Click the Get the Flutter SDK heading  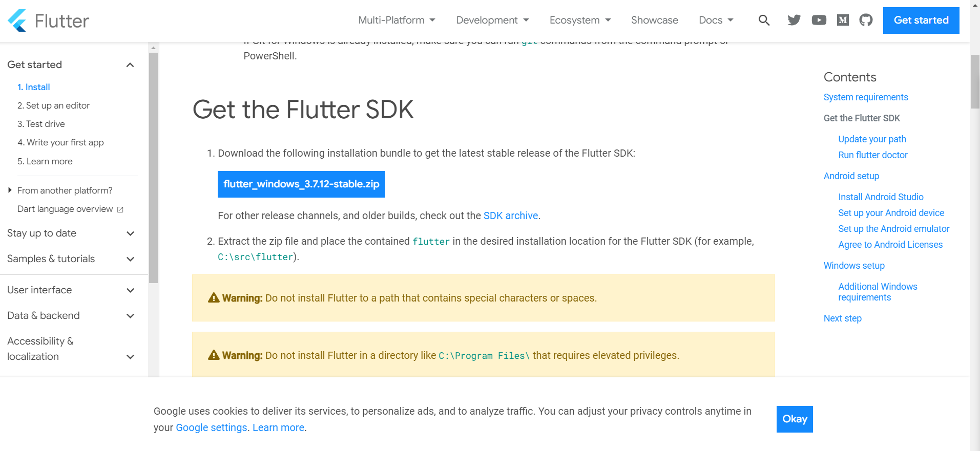tap(303, 110)
